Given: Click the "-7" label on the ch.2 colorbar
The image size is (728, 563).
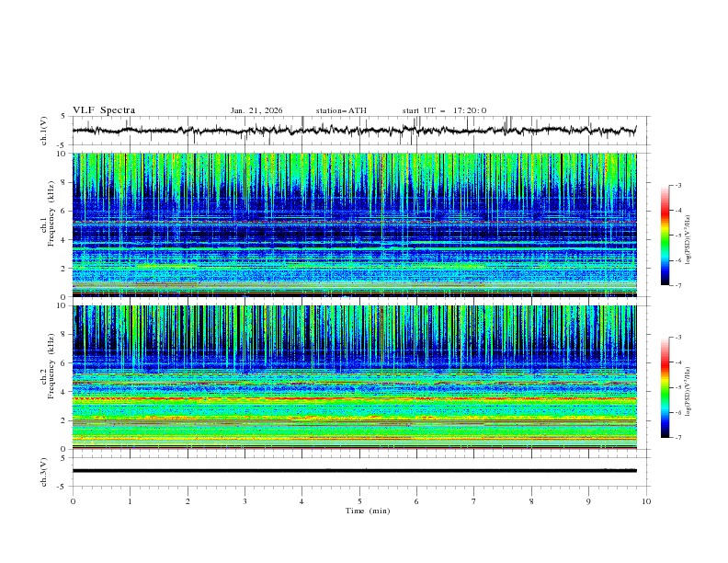Looking at the screenshot, I should pos(677,438).
